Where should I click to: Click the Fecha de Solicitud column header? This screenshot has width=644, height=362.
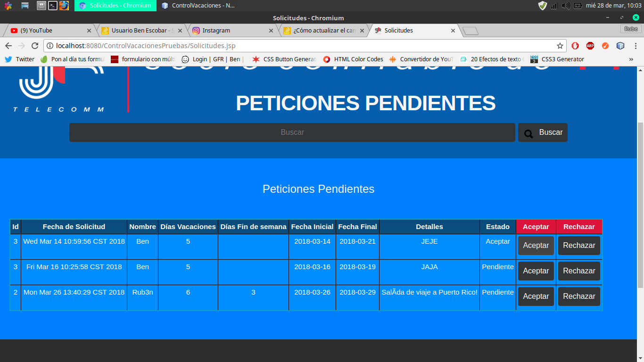pos(74,227)
